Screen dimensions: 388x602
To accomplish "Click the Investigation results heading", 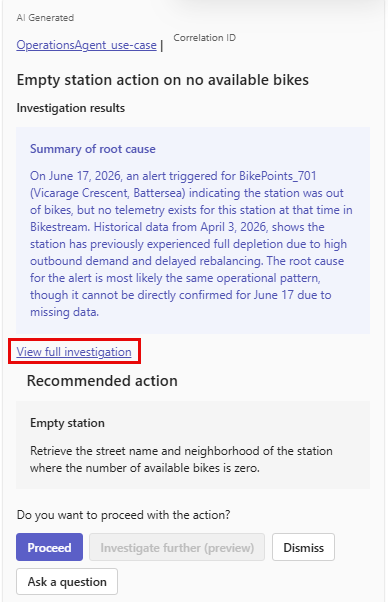I will coord(71,108).
